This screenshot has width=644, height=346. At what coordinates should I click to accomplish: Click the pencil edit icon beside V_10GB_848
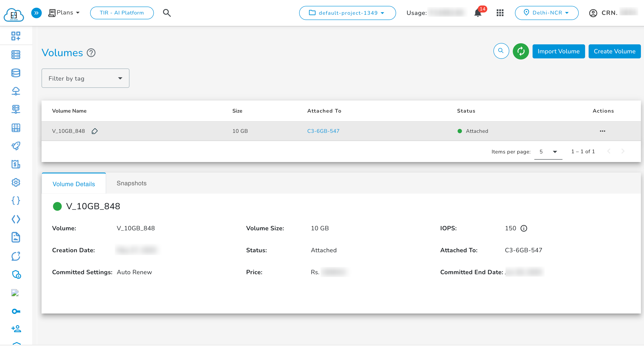(95, 131)
